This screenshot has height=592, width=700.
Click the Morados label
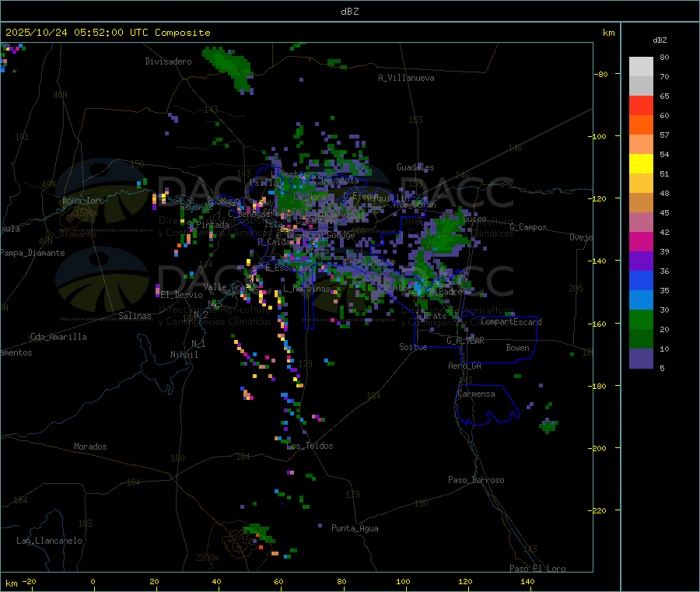point(90,447)
